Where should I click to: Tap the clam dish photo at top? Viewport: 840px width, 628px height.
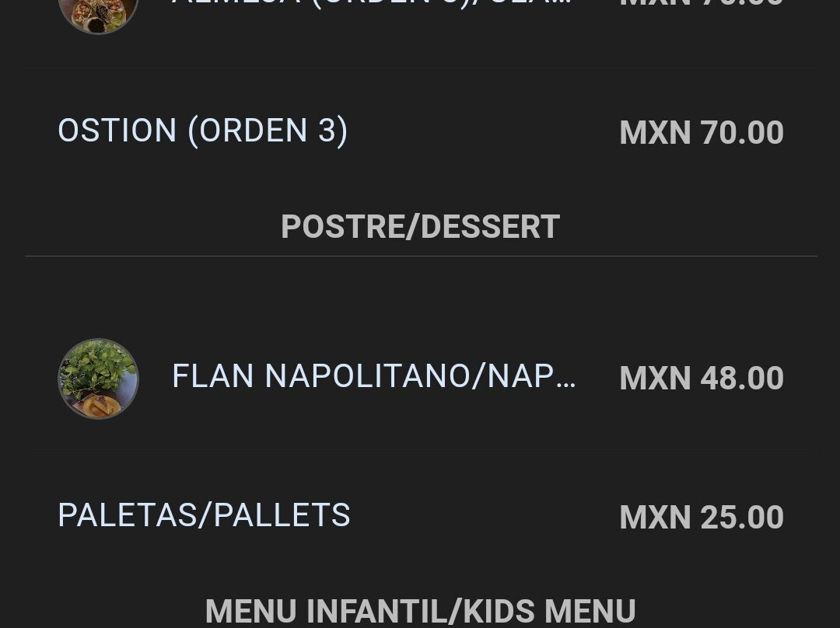(x=98, y=11)
